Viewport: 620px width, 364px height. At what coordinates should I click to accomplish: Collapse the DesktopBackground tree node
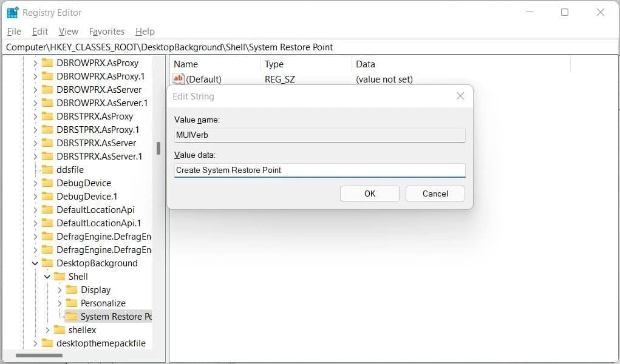35,263
